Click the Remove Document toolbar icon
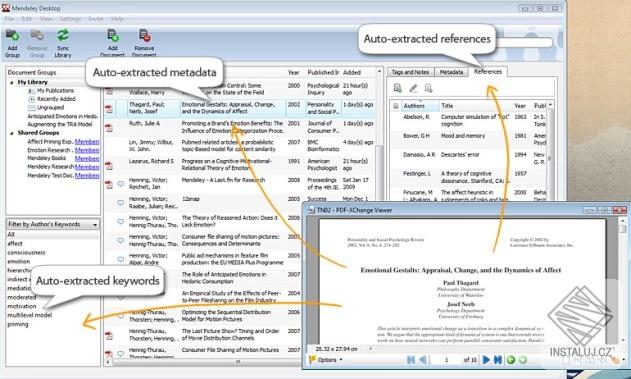631x379 pixels. coord(144,35)
